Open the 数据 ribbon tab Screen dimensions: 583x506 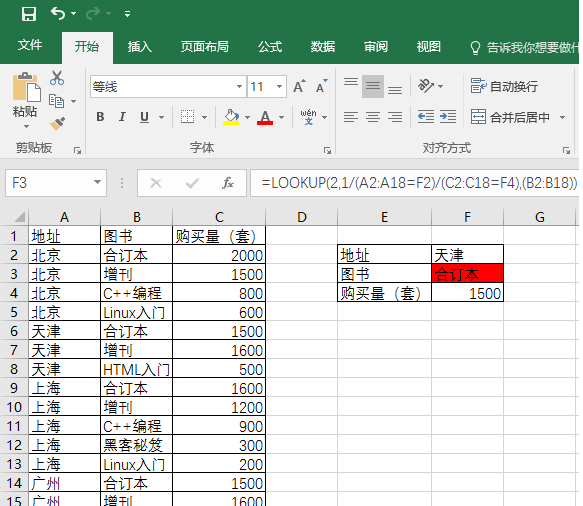click(x=323, y=47)
